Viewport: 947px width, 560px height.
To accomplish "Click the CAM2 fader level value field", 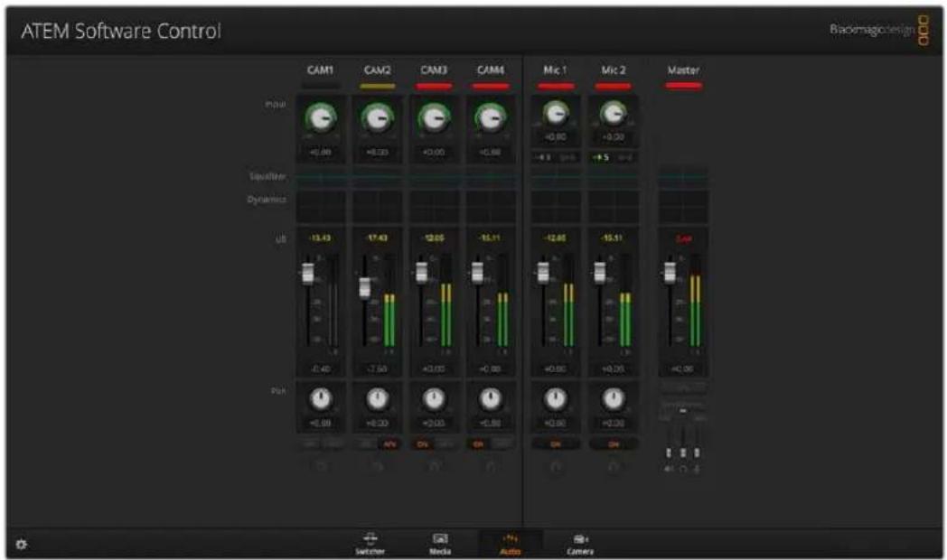I will (x=378, y=369).
